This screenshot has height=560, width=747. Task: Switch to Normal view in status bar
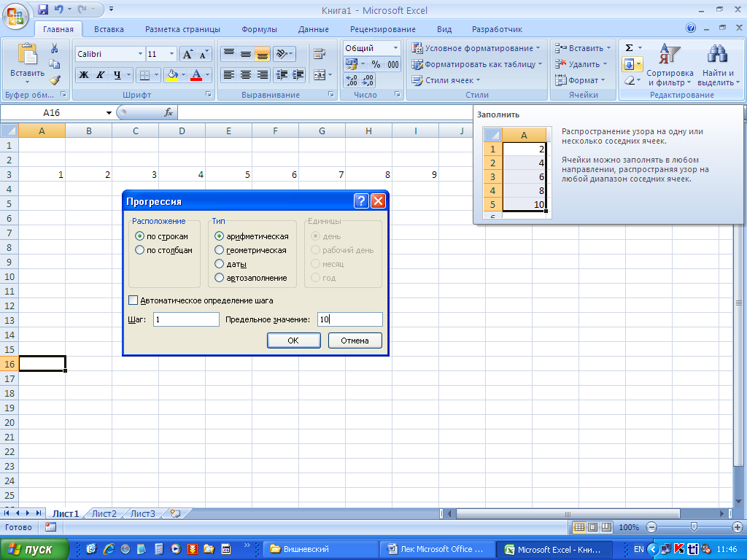click(579, 527)
